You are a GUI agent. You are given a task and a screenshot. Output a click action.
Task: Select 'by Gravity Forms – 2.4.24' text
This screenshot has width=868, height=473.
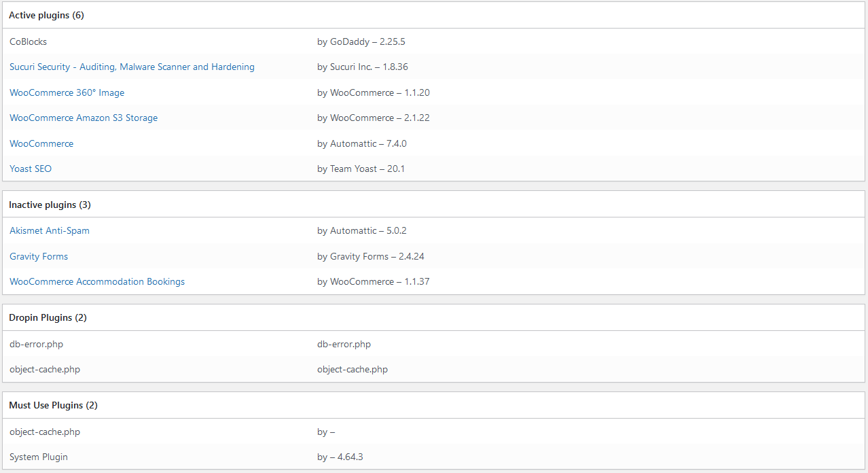coord(370,256)
